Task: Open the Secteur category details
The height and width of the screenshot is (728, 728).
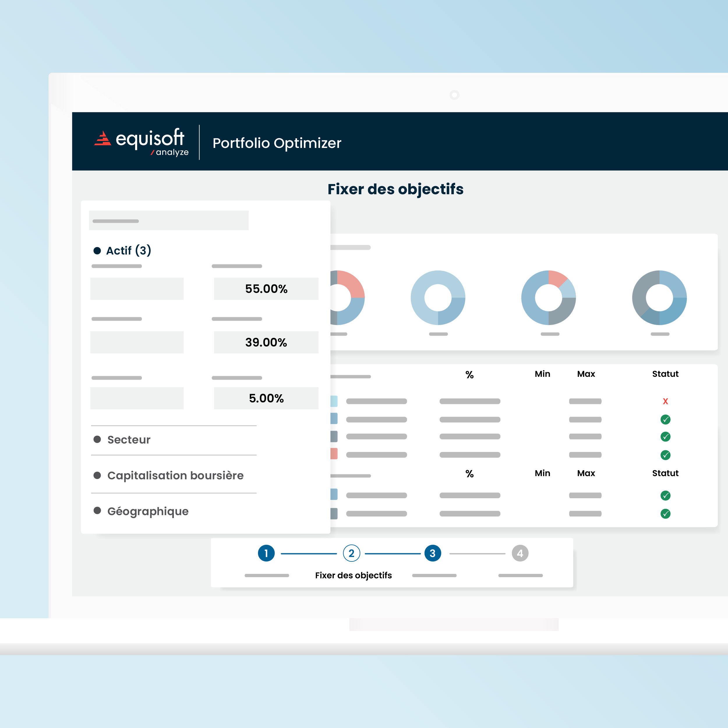Action: [x=128, y=439]
